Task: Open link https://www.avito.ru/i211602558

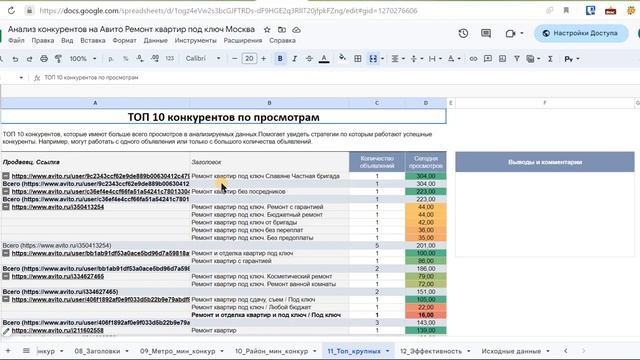Action: pyautogui.click(x=58, y=330)
